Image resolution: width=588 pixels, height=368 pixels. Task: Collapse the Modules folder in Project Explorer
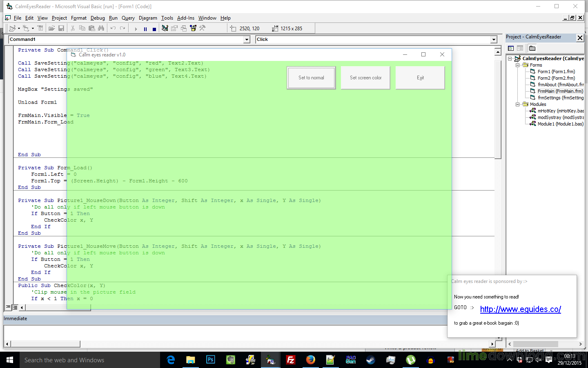(517, 104)
